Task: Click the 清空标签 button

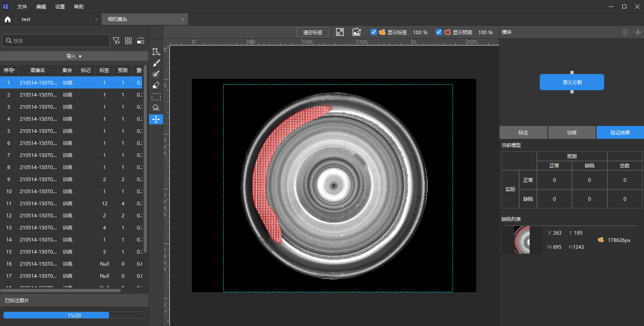Action: click(313, 32)
